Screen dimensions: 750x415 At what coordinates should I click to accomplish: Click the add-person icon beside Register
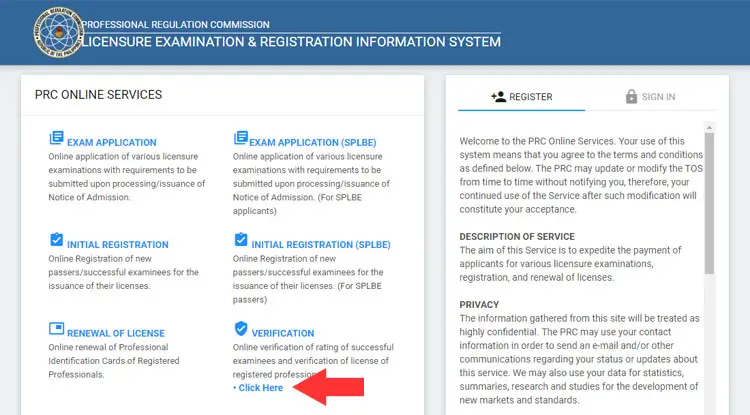tap(498, 97)
